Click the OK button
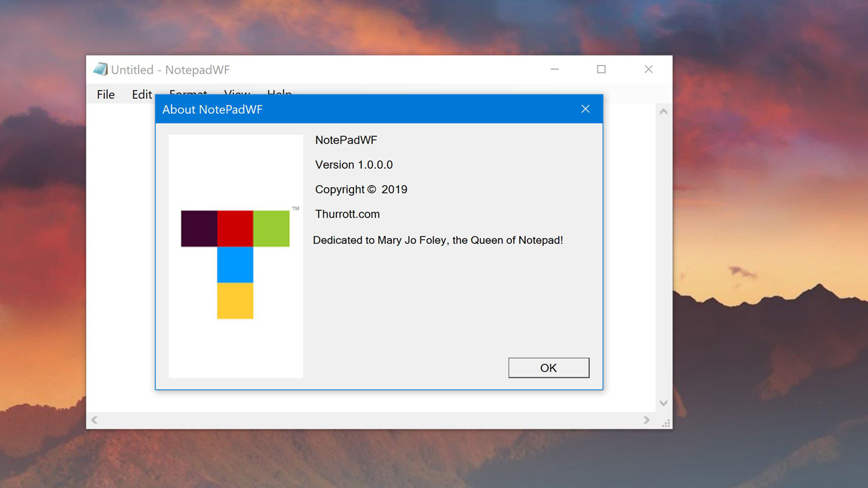Image resolution: width=868 pixels, height=488 pixels. tap(549, 368)
